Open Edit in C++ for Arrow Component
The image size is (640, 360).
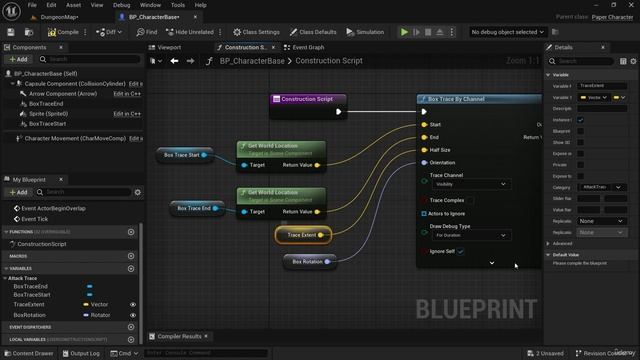point(127,94)
